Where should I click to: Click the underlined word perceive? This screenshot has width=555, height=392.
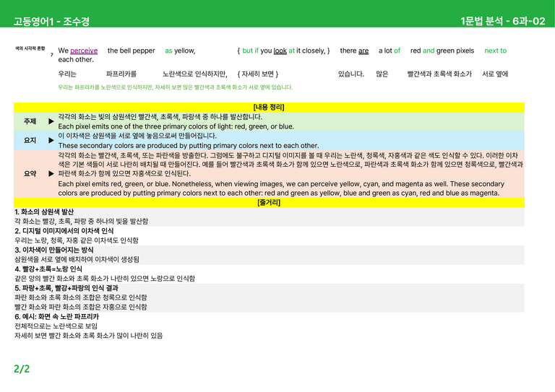tap(84, 51)
